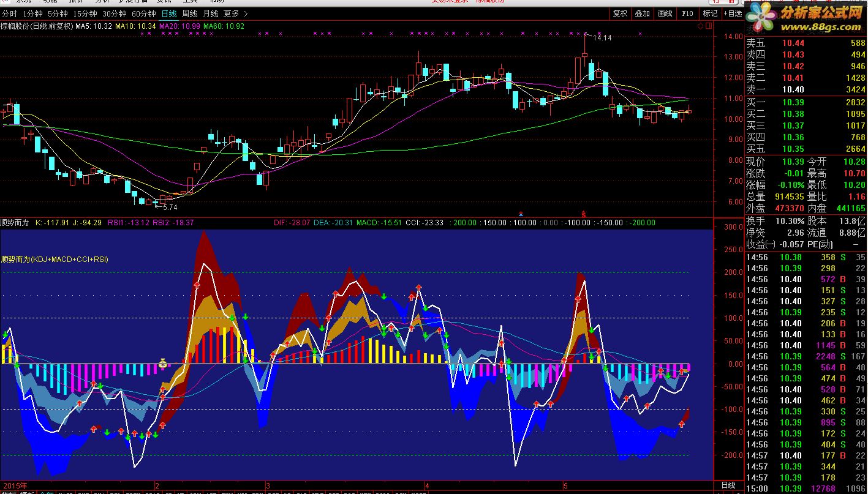Image resolution: width=868 pixels, height=494 pixels.
Task: Click month 5 on the timeline
Action: click(565, 485)
